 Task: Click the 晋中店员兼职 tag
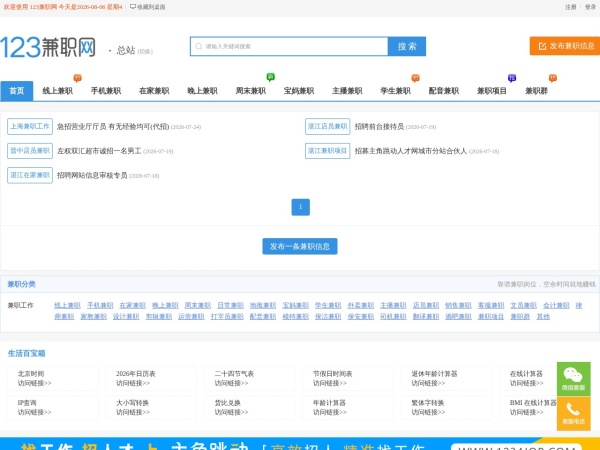[30, 151]
